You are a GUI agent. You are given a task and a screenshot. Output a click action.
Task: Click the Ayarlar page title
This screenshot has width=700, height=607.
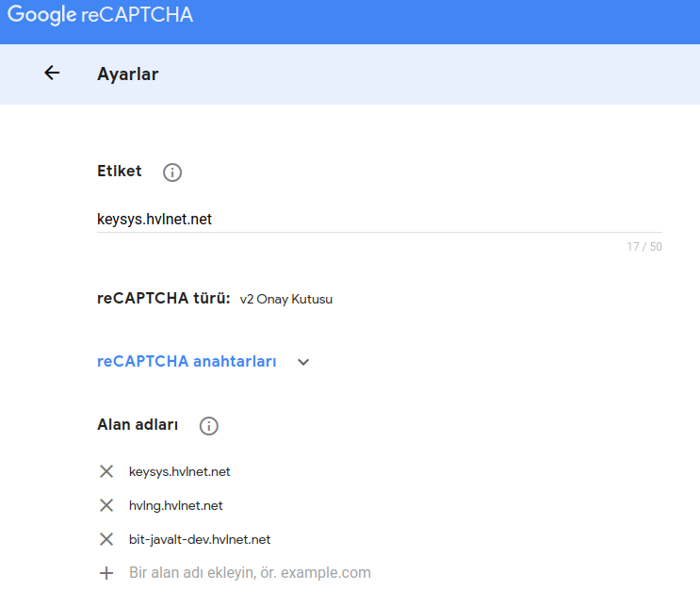coord(128,74)
